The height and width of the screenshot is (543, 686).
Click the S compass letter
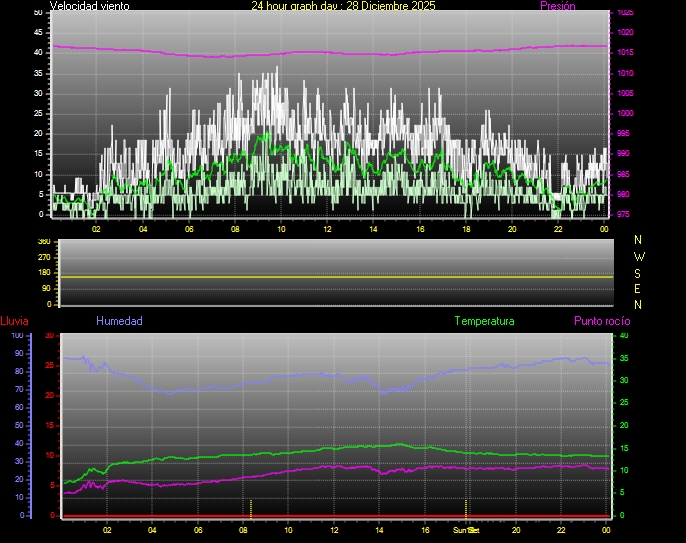639,272
